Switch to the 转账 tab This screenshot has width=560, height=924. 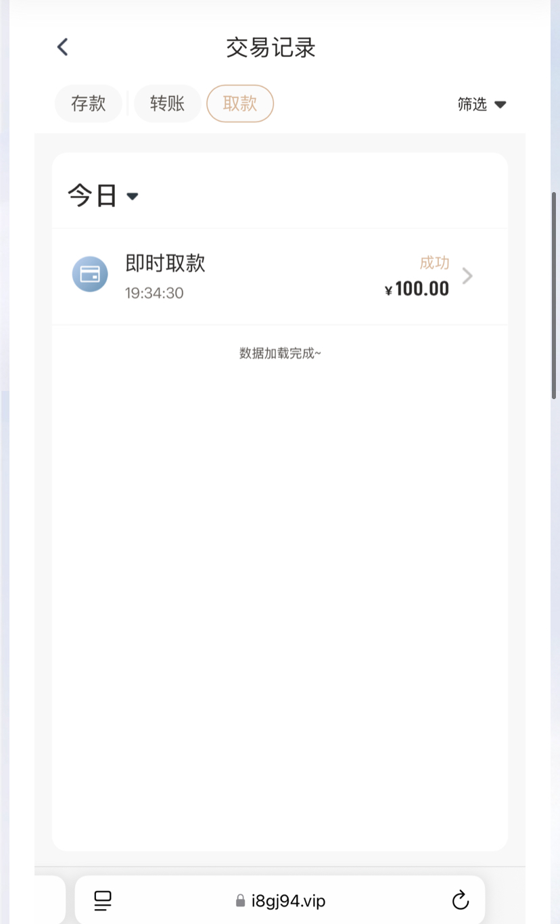[168, 103]
